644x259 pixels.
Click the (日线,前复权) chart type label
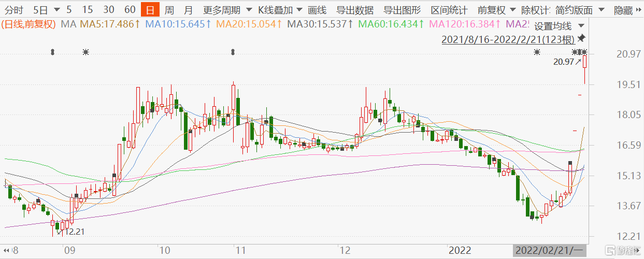click(29, 24)
